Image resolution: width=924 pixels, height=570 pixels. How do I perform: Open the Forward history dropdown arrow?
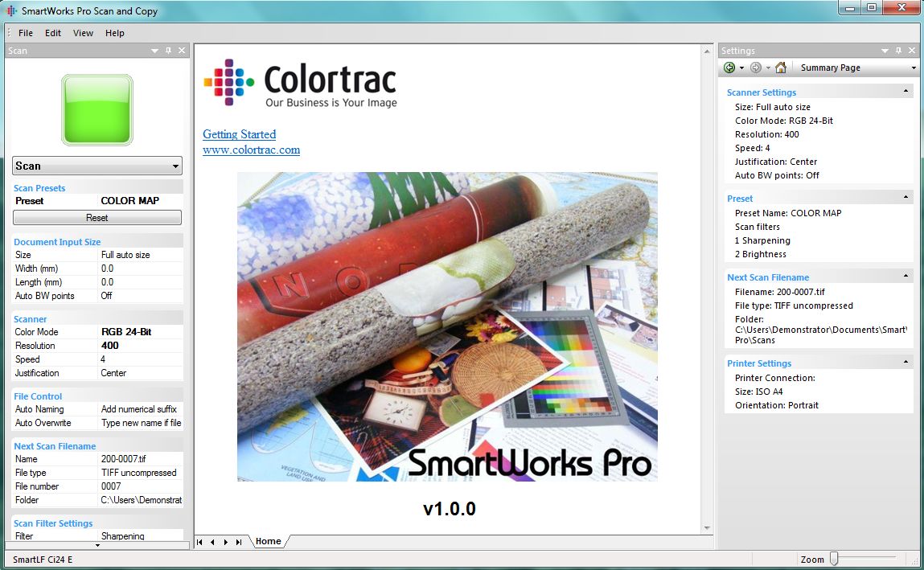point(768,68)
